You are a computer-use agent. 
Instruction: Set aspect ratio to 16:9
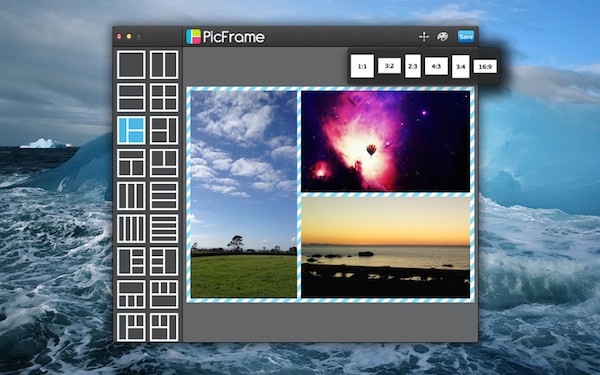[x=485, y=67]
